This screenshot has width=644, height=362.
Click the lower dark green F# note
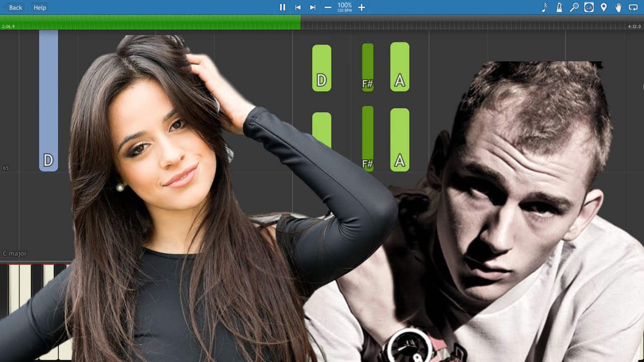368,139
